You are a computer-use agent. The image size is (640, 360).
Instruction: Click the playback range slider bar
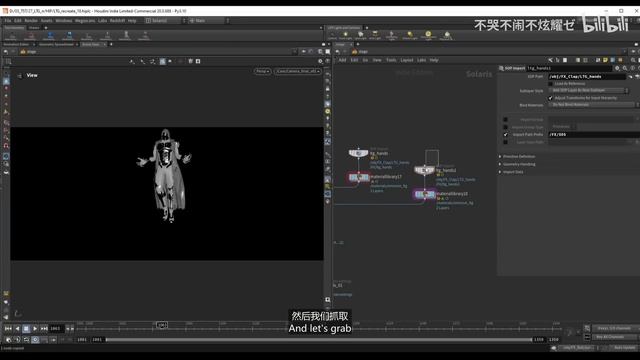(319, 340)
